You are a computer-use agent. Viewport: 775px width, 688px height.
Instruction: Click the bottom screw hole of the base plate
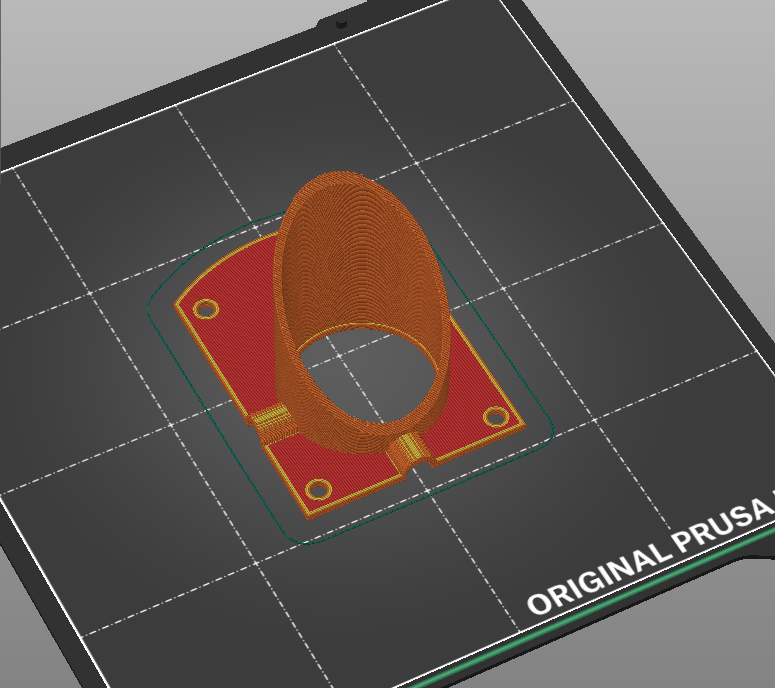(318, 490)
